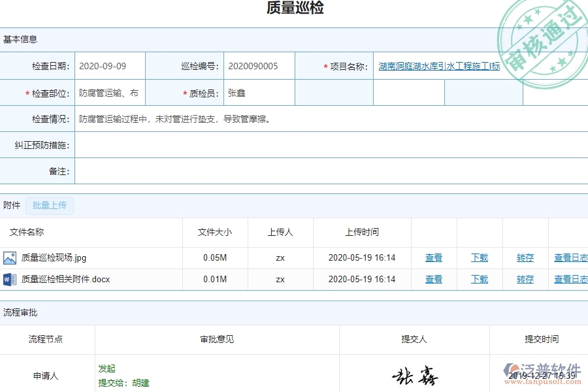Open project link 湖南洞庭湖水库引水工程施工I标

(x=438, y=66)
